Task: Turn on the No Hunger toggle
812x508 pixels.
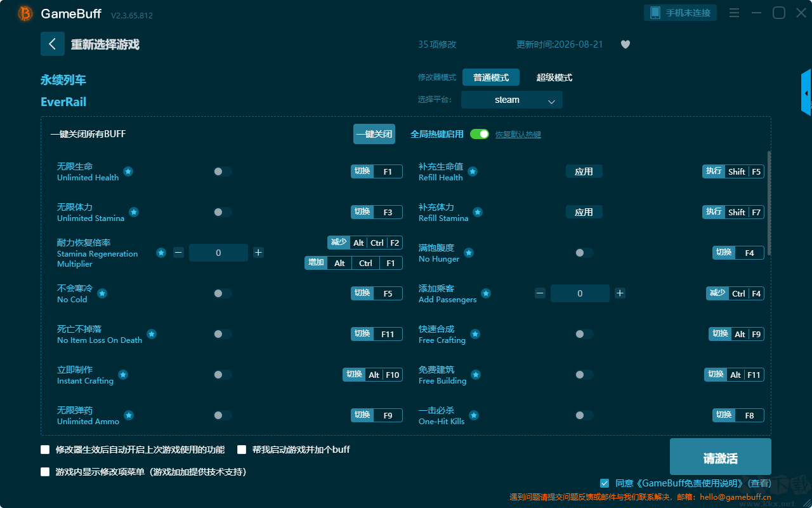Action: point(584,253)
